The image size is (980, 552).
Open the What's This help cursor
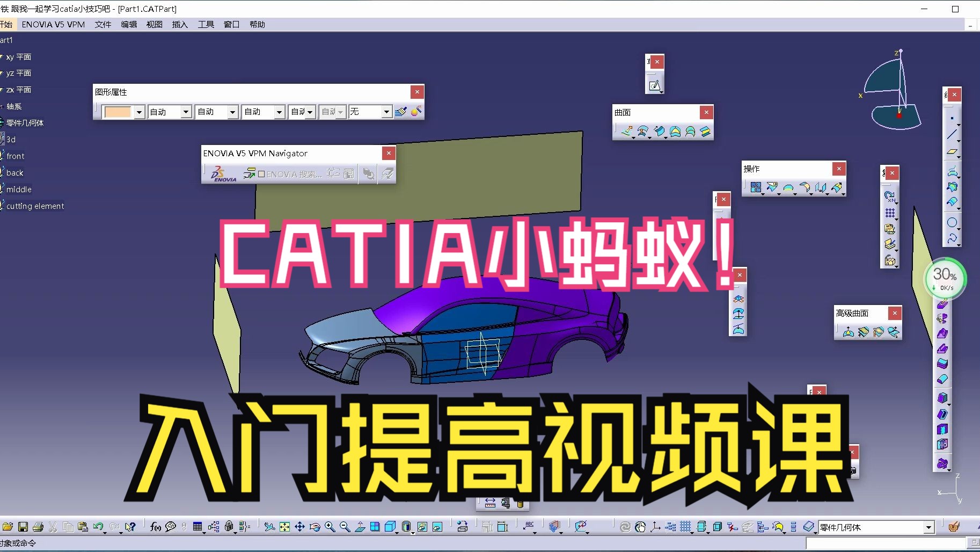pos(130,527)
